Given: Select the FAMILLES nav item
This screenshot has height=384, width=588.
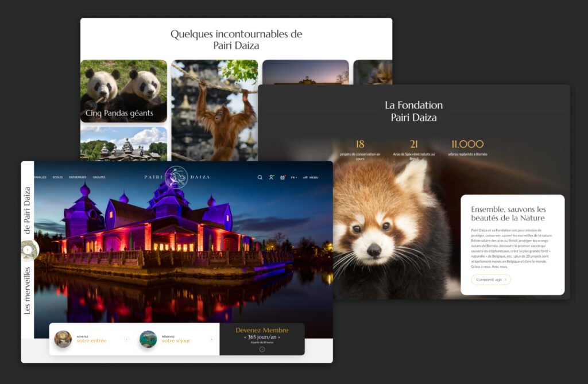Looking at the screenshot, I should (40, 177).
